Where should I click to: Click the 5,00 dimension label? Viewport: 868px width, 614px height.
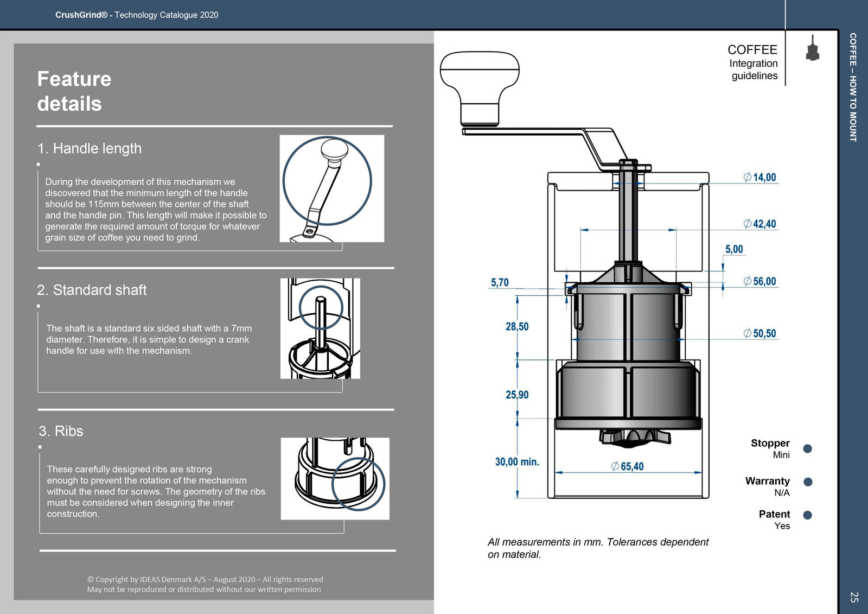[x=734, y=249]
